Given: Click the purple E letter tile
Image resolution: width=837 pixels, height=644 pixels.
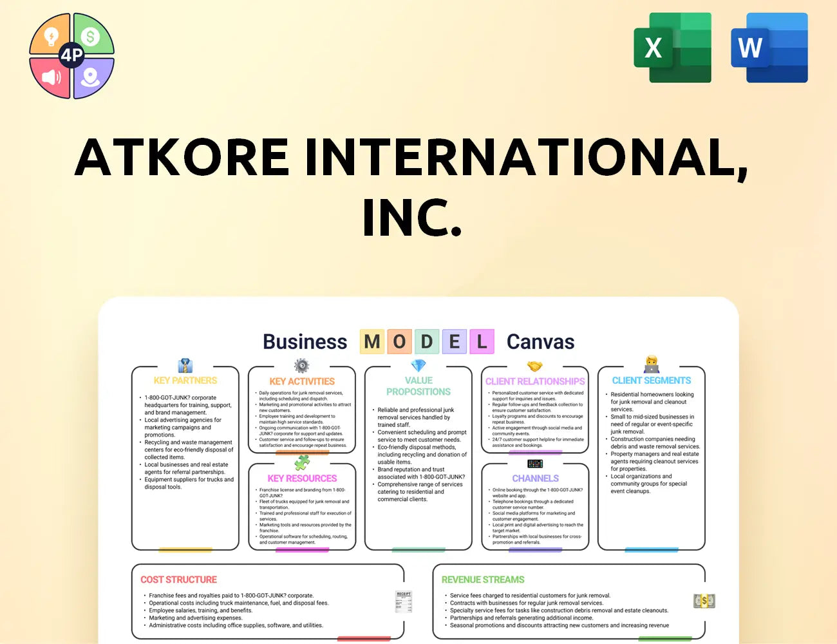Looking at the screenshot, I should pyautogui.click(x=455, y=341).
